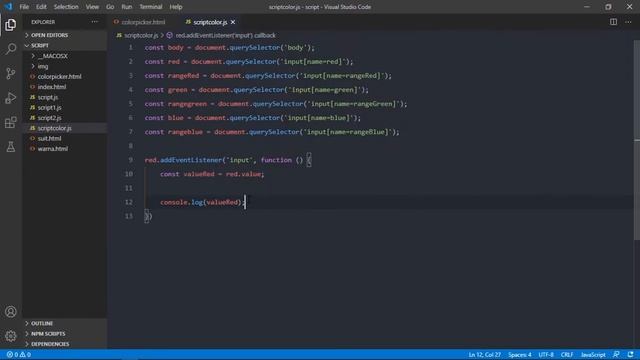Open Explorer panel more actions ellipsis
Screen dimensions: 640x360
[95, 22]
